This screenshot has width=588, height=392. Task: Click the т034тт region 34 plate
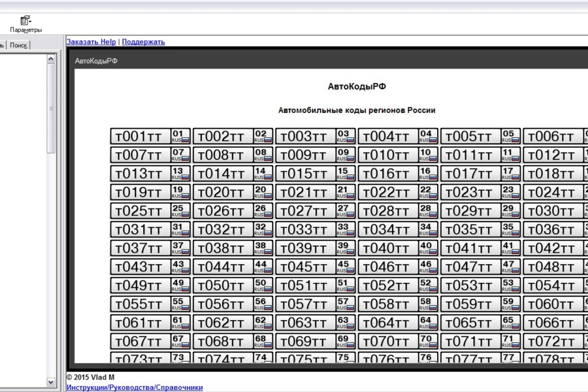[x=398, y=229]
